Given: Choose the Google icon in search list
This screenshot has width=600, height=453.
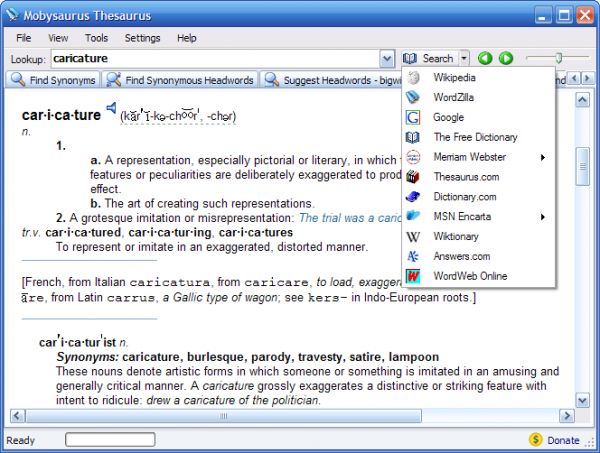Looking at the screenshot, I should (413, 118).
